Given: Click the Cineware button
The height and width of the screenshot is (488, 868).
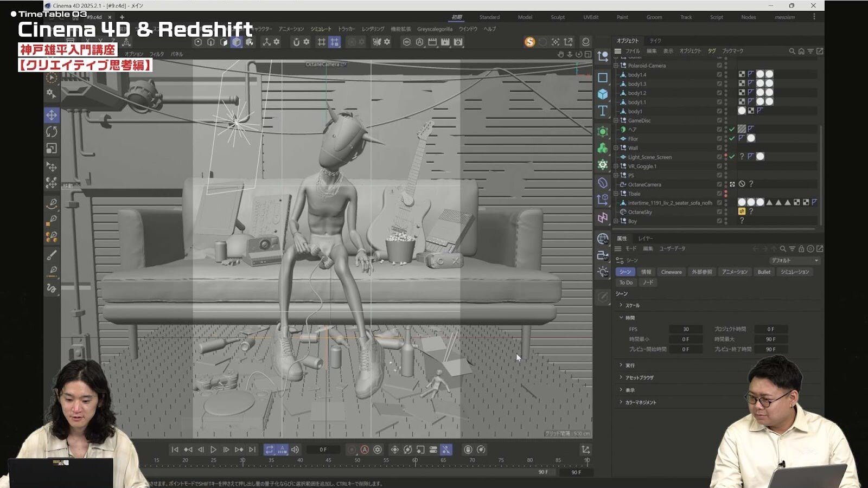Looking at the screenshot, I should click(x=671, y=272).
